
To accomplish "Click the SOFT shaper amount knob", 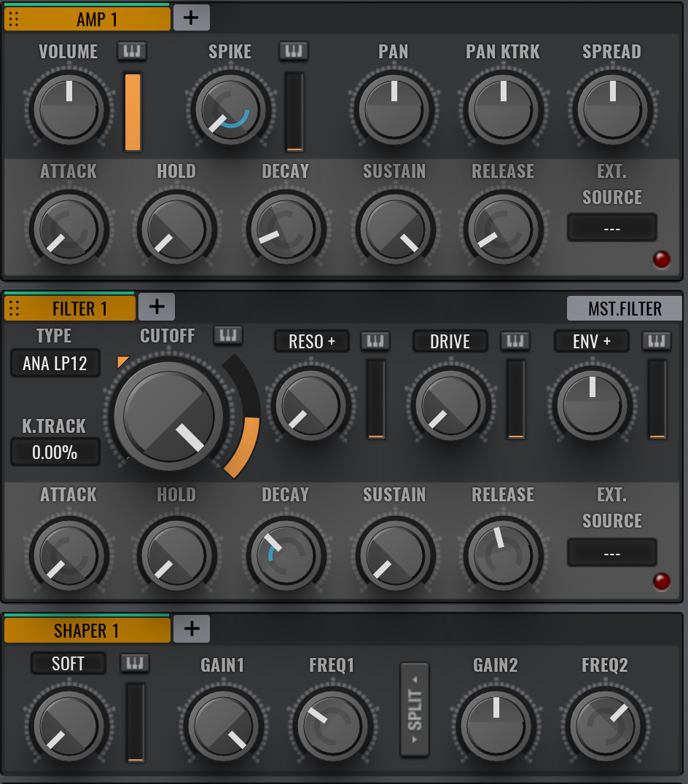I will click(x=69, y=726).
